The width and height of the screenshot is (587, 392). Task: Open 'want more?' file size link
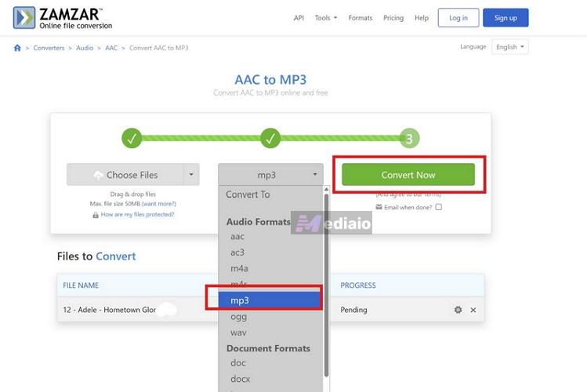click(x=159, y=204)
